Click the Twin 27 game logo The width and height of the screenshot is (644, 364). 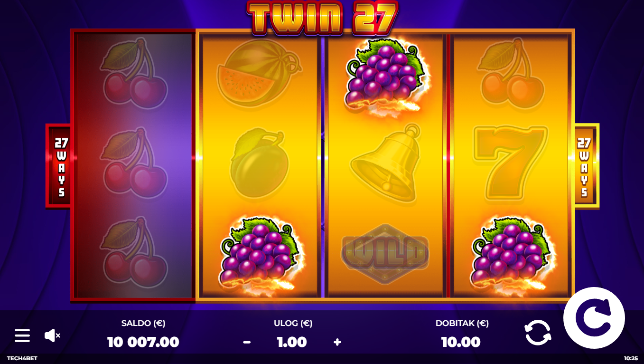click(322, 18)
